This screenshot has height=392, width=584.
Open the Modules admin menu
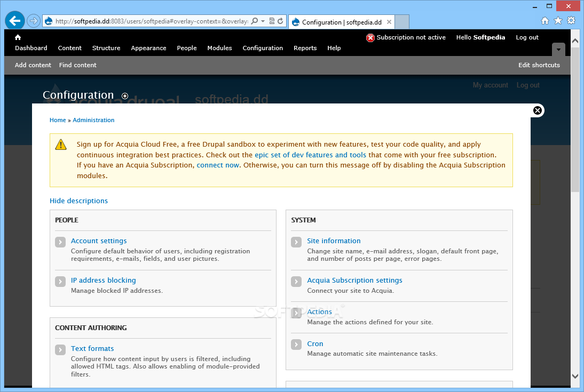[219, 48]
